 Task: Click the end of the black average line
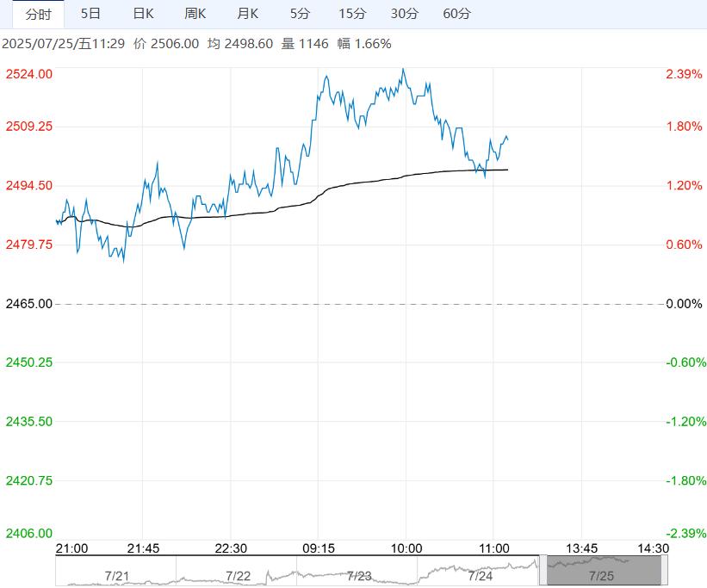[507, 170]
